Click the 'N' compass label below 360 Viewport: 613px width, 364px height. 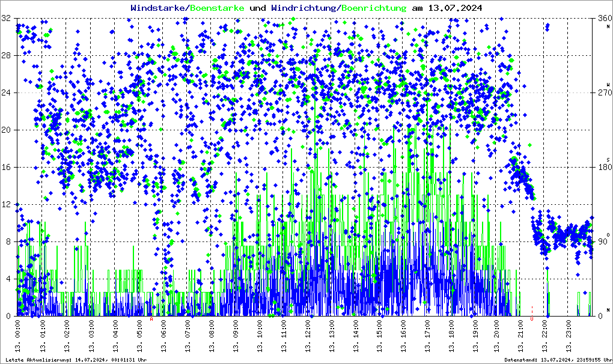tap(608, 27)
